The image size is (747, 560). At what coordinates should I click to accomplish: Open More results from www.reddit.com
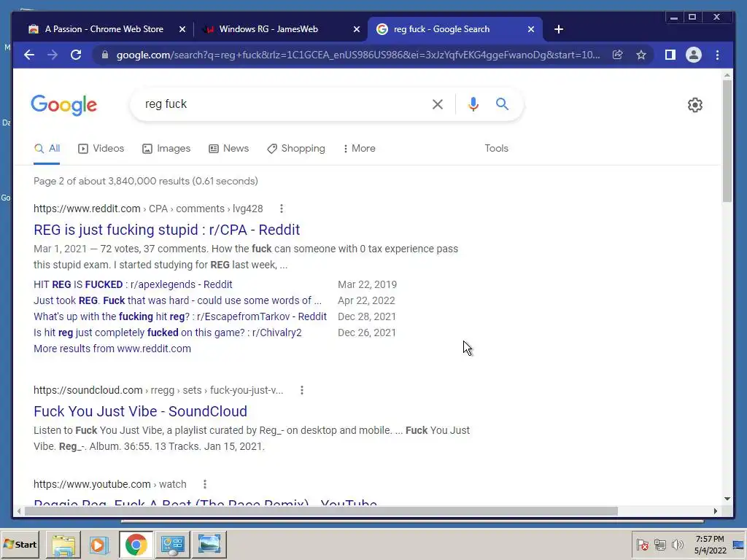click(112, 349)
